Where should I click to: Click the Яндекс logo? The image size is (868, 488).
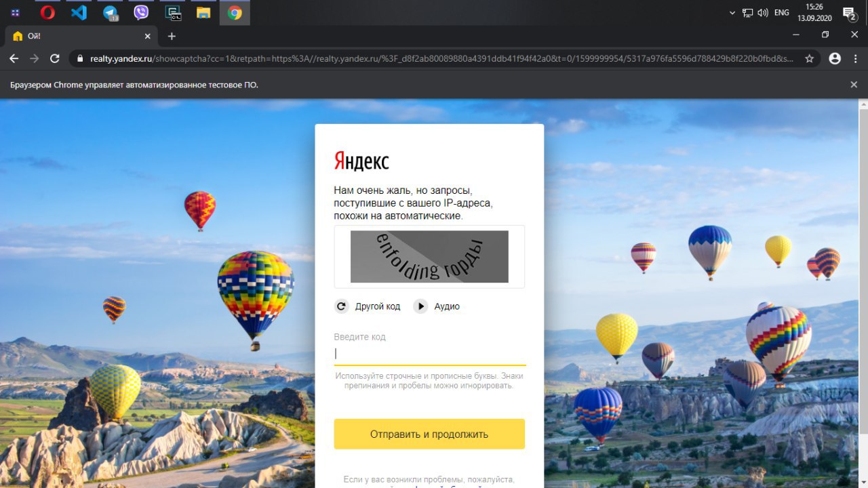361,161
